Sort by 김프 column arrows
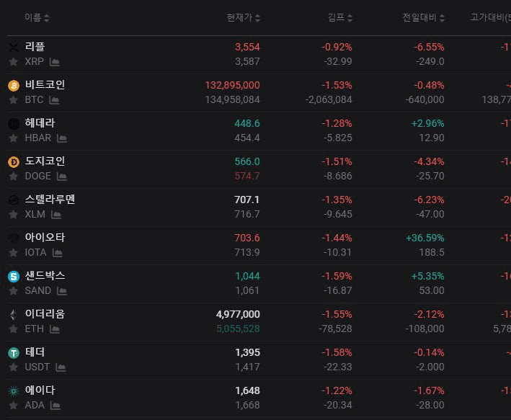The image size is (511, 420). [350, 18]
